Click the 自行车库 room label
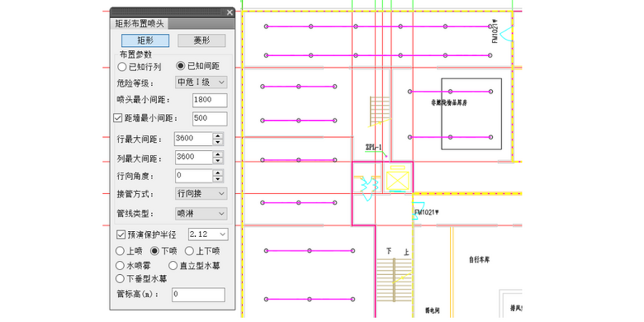 pyautogui.click(x=479, y=260)
